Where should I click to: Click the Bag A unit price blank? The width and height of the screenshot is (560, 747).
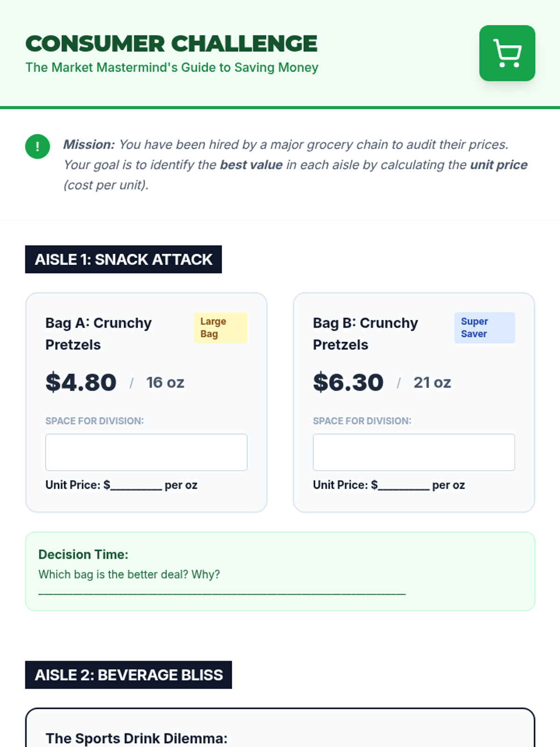click(x=136, y=486)
